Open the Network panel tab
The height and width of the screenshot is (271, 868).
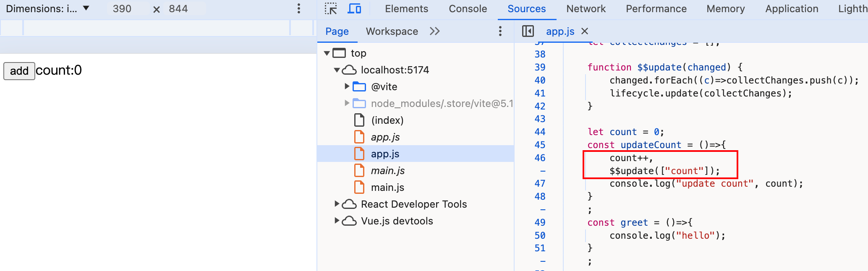(x=586, y=9)
